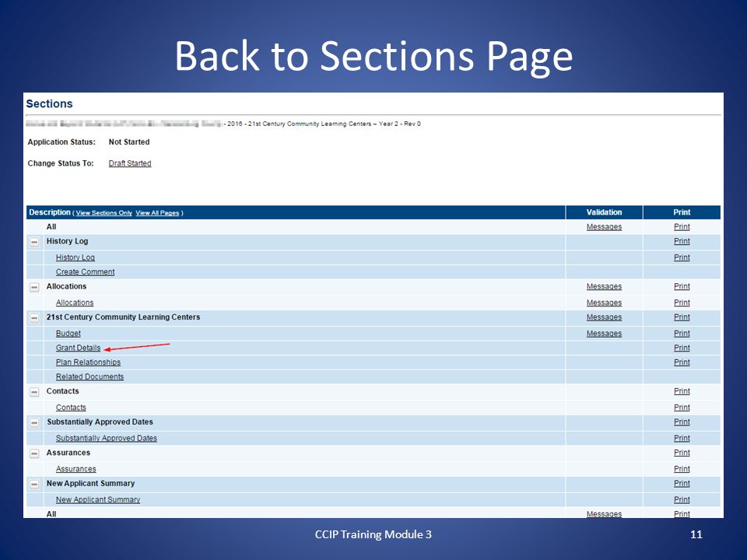Click slide number 11

coord(696,534)
